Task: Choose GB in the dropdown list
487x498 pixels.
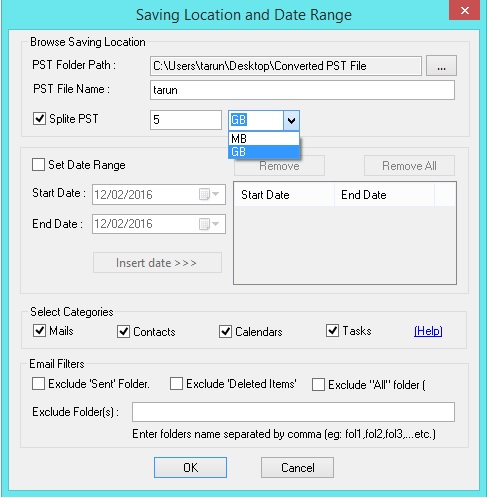Action: pyautogui.click(x=264, y=152)
